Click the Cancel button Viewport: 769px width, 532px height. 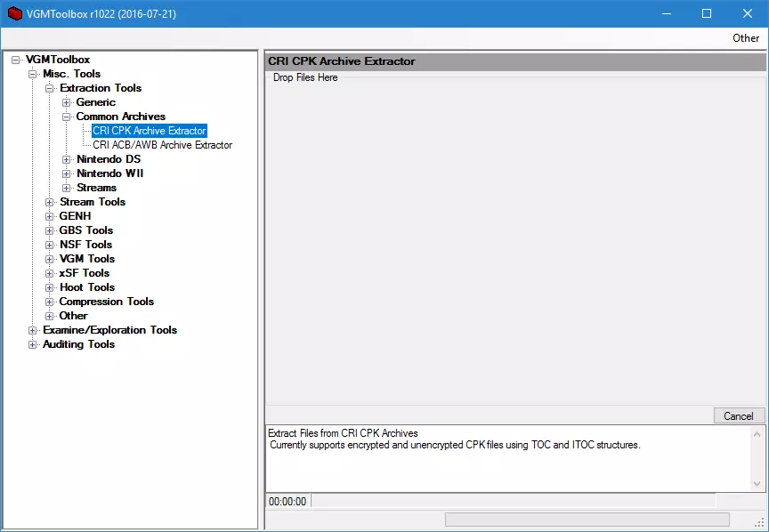coord(739,415)
